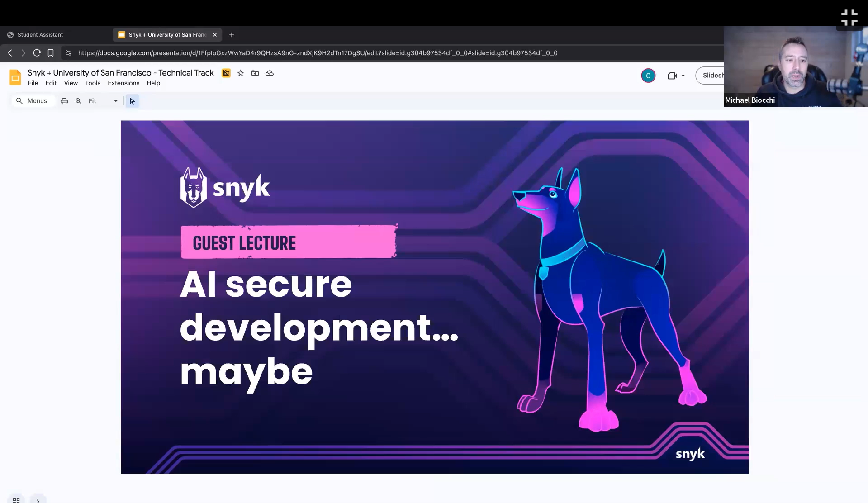
Task: Click the exit fullscreen icon
Action: click(x=849, y=17)
